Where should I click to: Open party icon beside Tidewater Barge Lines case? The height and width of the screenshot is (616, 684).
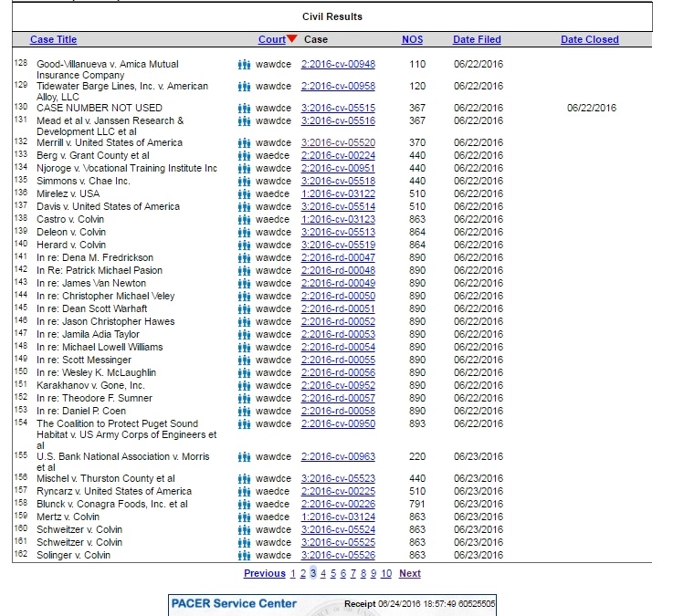(x=244, y=87)
